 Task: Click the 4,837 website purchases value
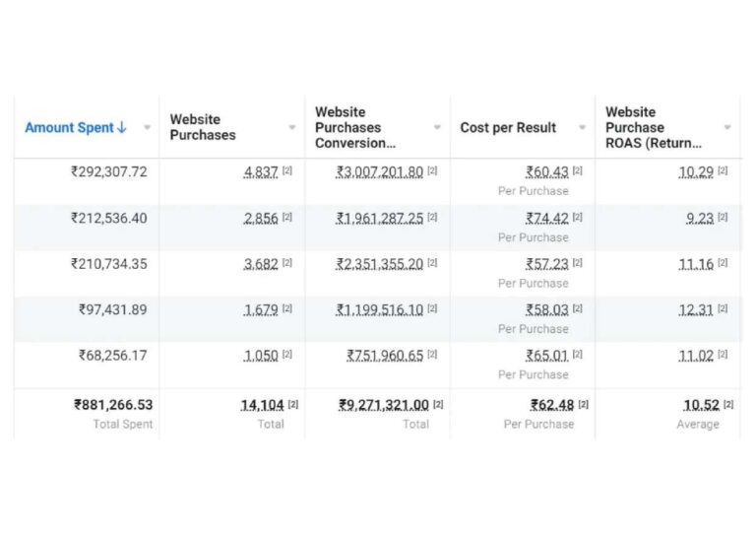[261, 171]
